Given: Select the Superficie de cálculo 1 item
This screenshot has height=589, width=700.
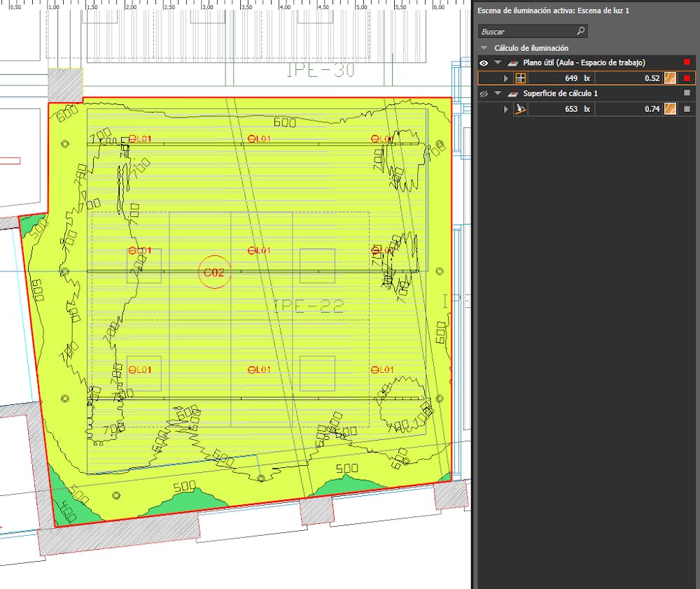Looking at the screenshot, I should [x=561, y=94].
